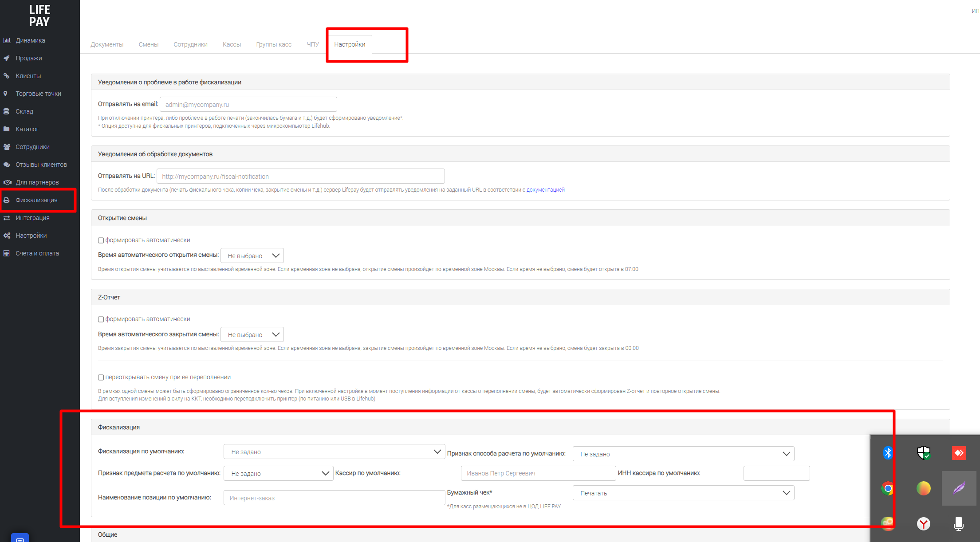Select the Настройки tab
This screenshot has width=980, height=542.
coord(350,44)
